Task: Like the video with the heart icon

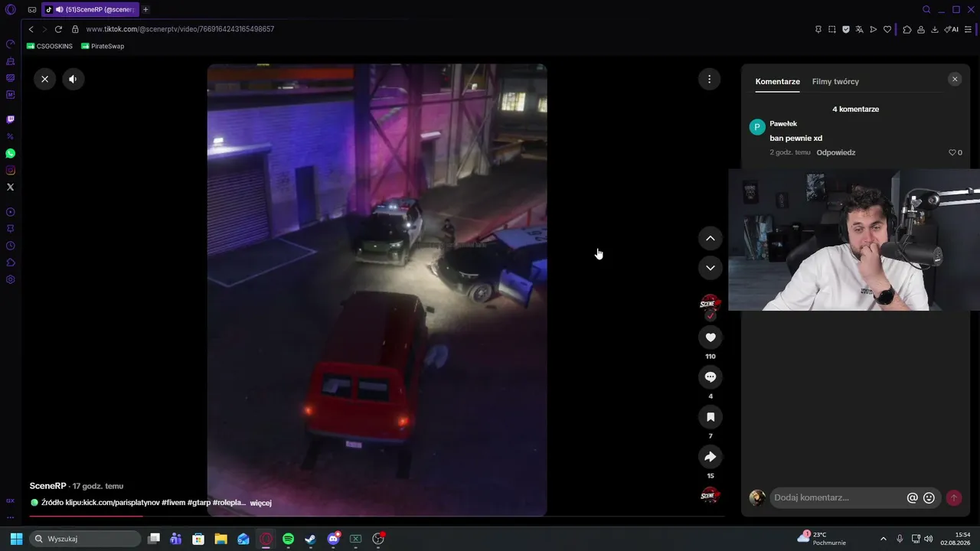Action: tap(710, 337)
